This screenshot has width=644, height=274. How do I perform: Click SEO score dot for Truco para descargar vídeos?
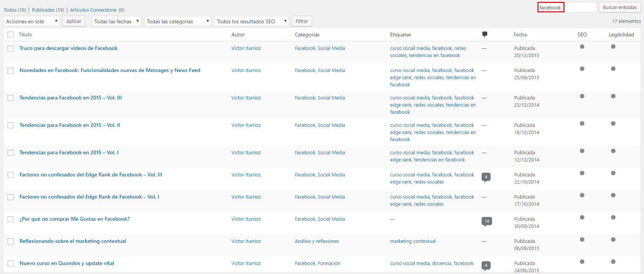click(x=582, y=47)
